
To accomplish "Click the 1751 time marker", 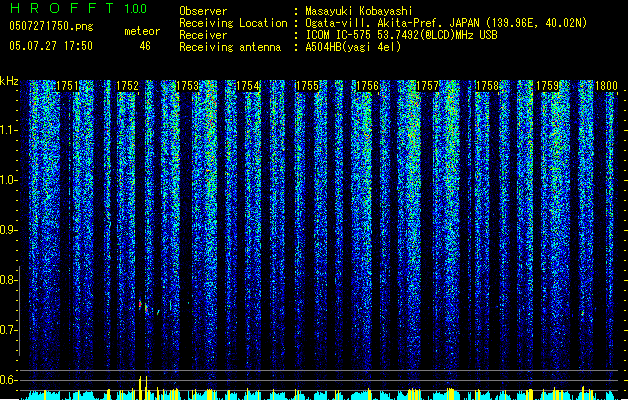I will [67, 86].
